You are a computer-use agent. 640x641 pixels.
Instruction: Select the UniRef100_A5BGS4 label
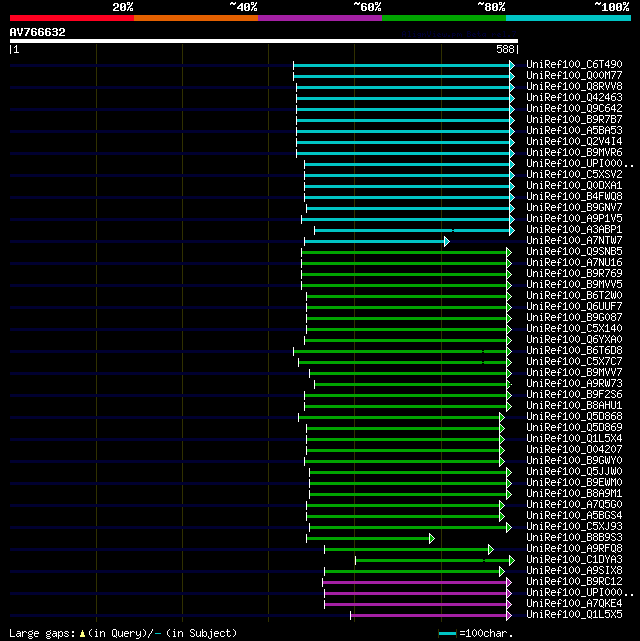[574, 516]
